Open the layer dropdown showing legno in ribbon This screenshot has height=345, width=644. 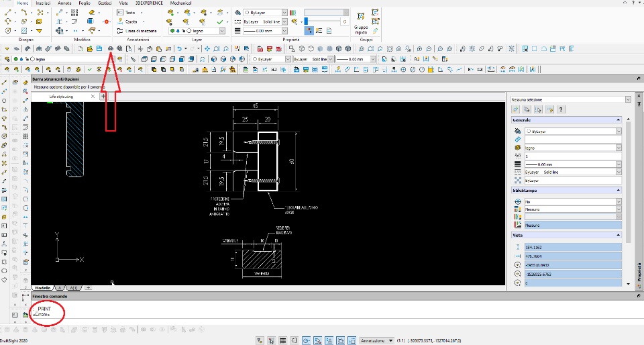tap(221, 31)
